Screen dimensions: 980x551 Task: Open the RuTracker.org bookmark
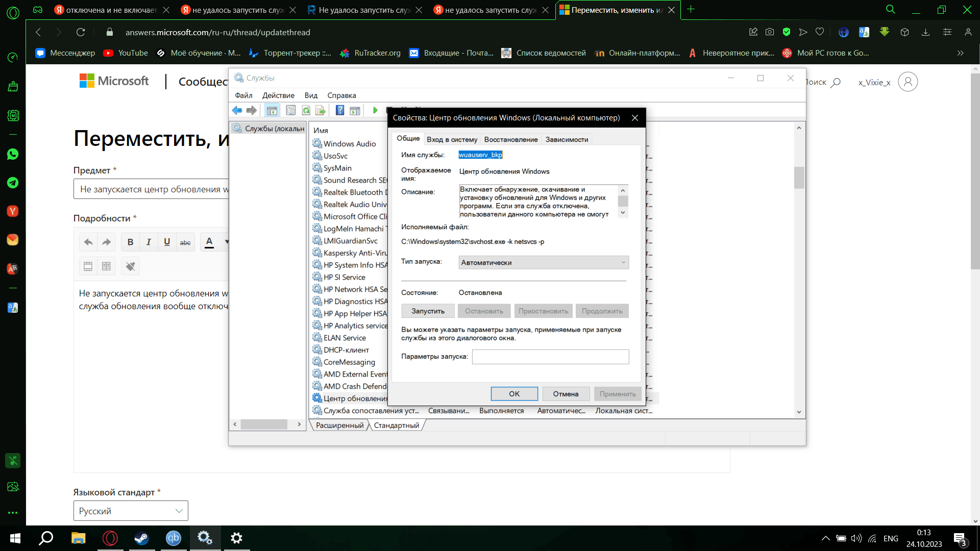click(371, 53)
